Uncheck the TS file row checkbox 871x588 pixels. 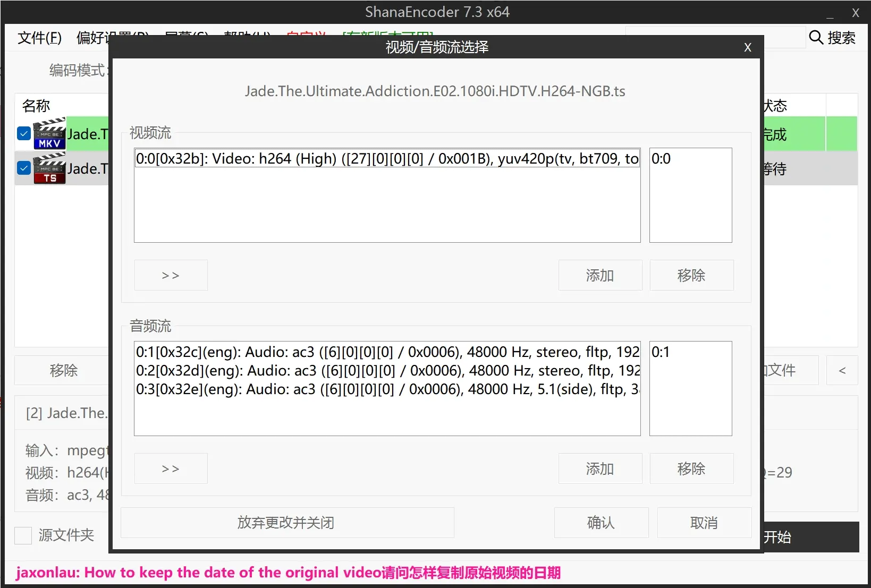pos(24,168)
